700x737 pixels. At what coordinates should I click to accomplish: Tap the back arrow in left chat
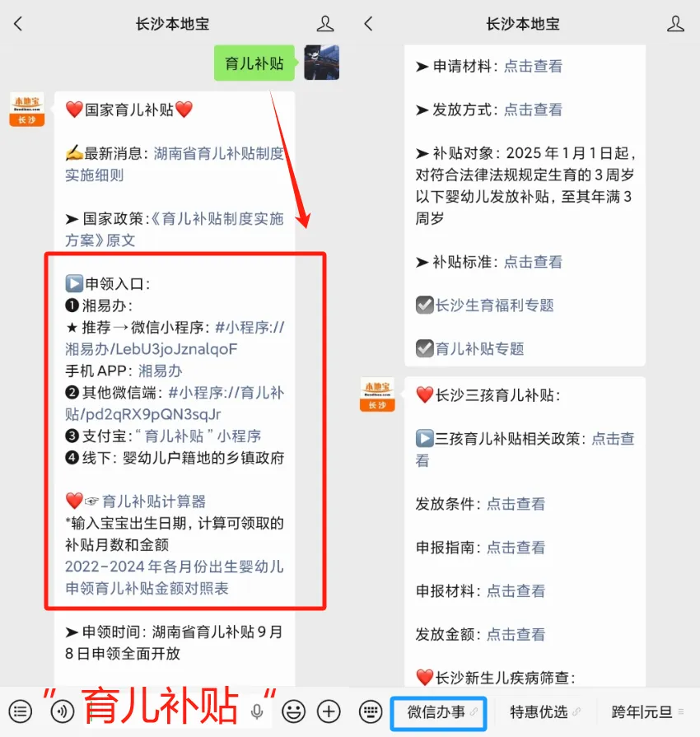point(18,24)
